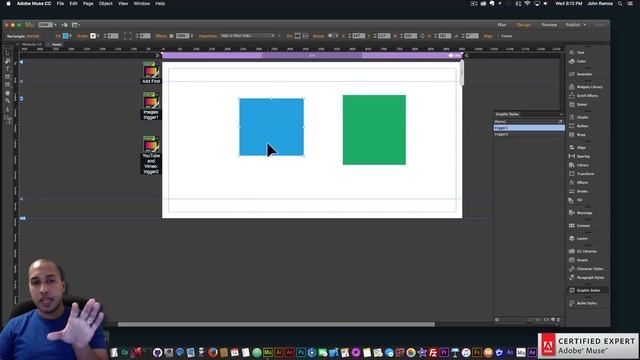Select the Text tool in left toolbar
The height and width of the screenshot is (360, 640).
click(x=7, y=69)
